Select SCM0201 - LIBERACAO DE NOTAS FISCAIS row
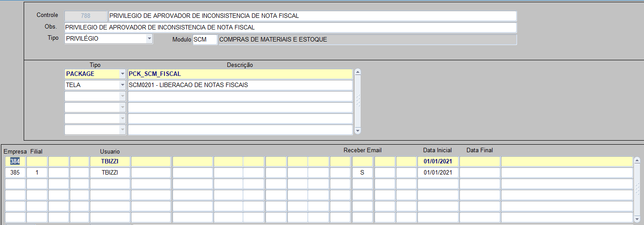The width and height of the screenshot is (644, 225). click(x=240, y=85)
